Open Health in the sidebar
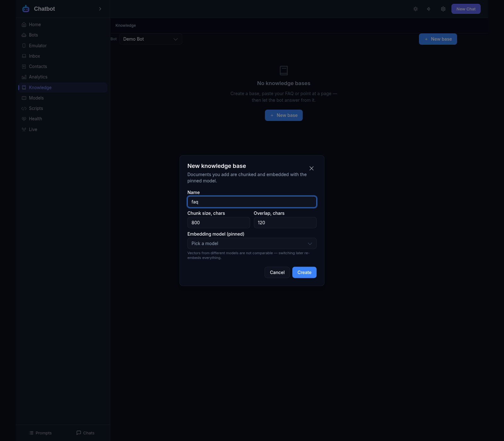The width and height of the screenshot is (504, 441). [x=63, y=119]
